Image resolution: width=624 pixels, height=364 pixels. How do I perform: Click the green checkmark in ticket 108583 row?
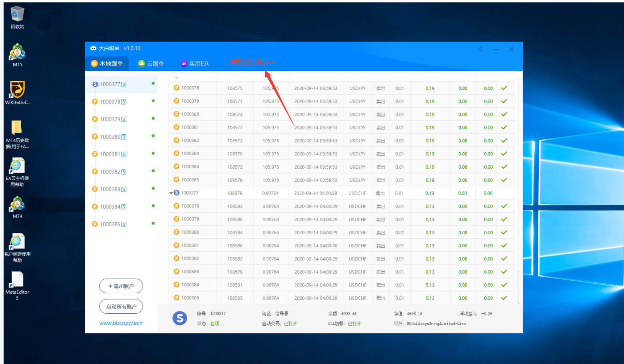tap(504, 206)
